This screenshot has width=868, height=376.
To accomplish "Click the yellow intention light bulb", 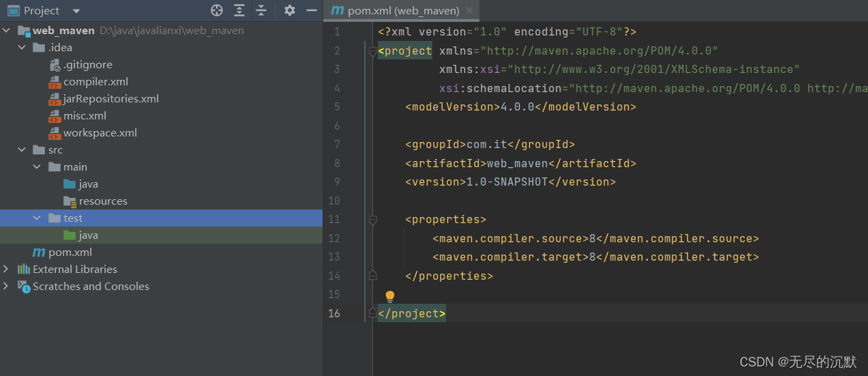I will (x=390, y=296).
